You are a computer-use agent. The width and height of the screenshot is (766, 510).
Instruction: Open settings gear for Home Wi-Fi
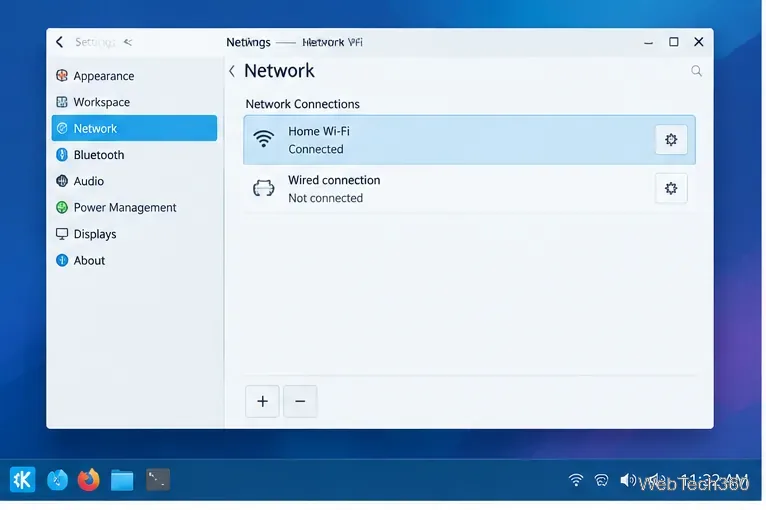coord(671,140)
